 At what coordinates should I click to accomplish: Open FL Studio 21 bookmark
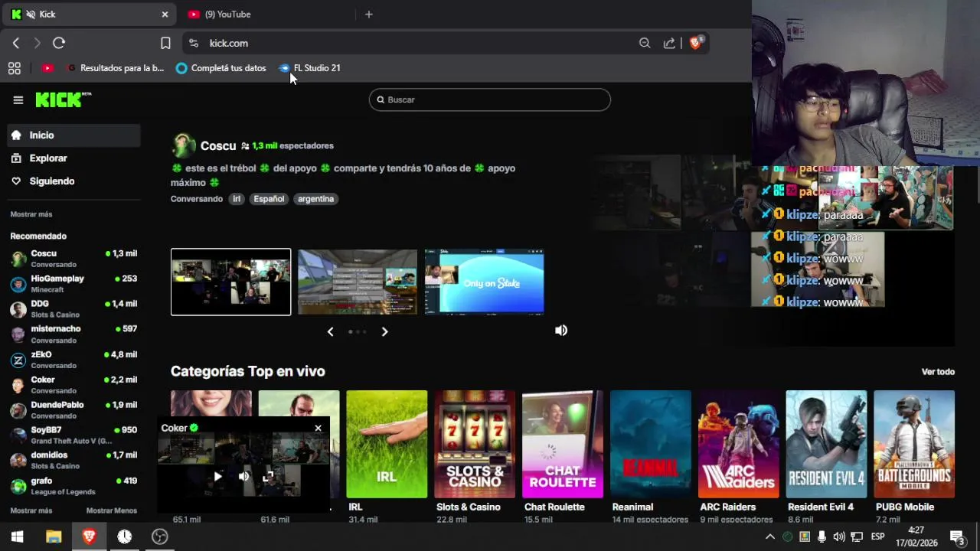click(309, 68)
